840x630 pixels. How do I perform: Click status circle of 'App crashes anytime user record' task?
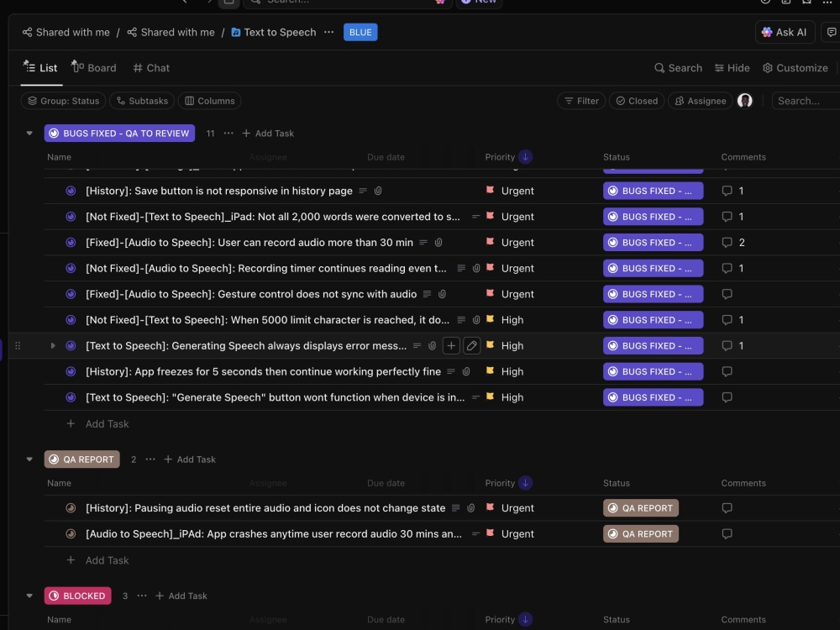[71, 533]
